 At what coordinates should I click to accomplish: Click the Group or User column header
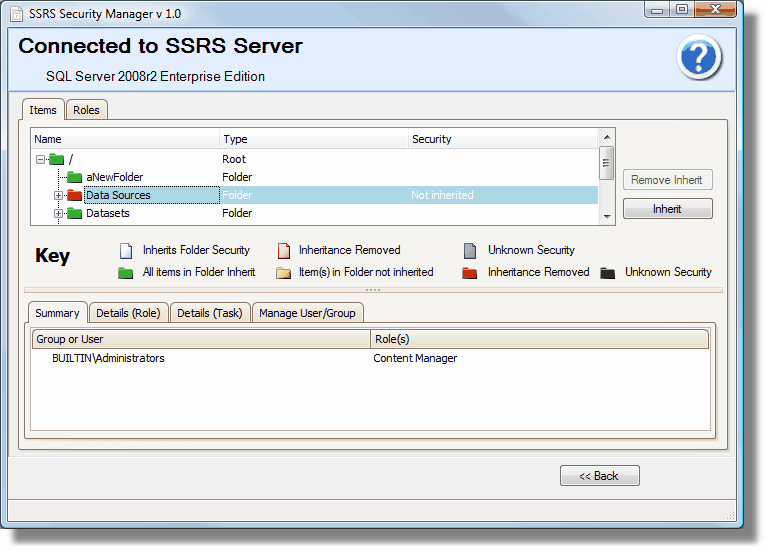point(201,339)
